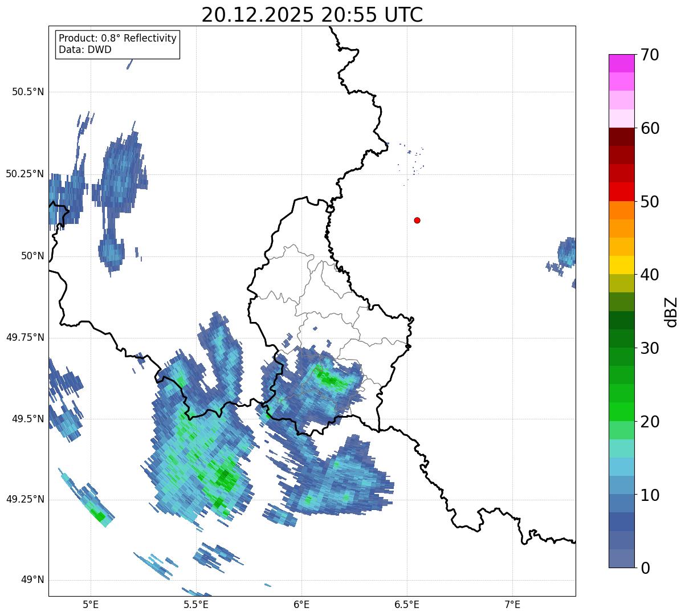Screen dimensions: 685x616
Task: Click the 'dBZ' colorbar axis label
Action: [671, 312]
